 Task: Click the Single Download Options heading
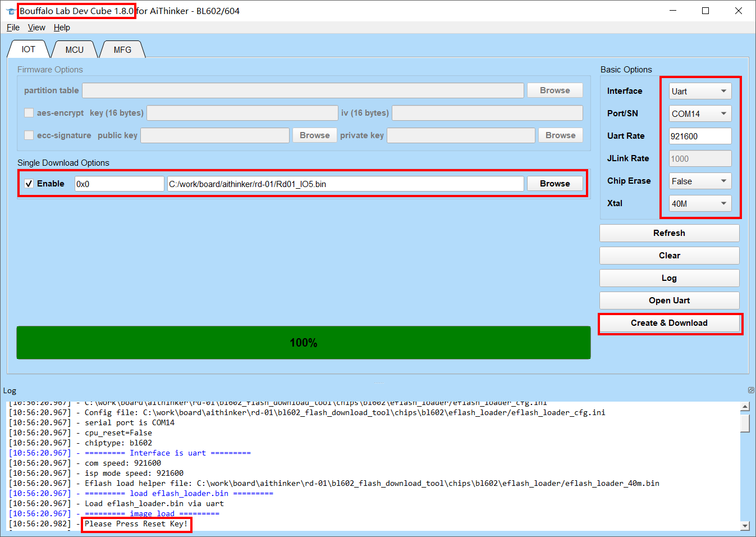click(x=63, y=163)
